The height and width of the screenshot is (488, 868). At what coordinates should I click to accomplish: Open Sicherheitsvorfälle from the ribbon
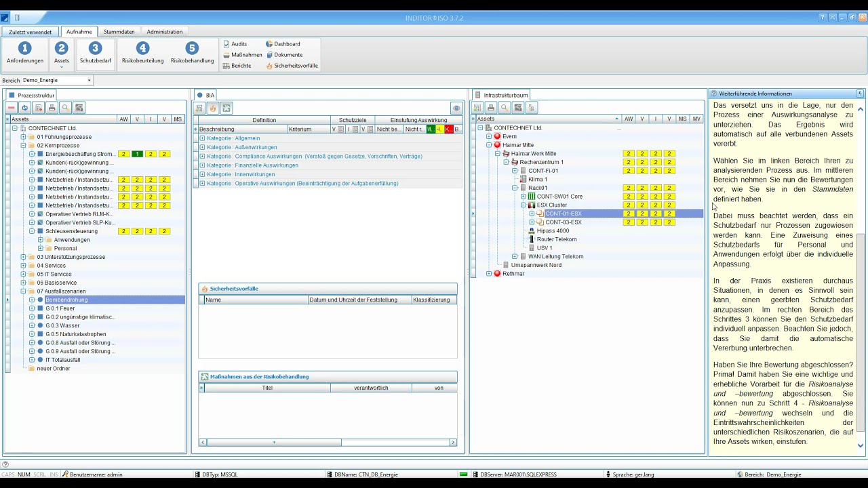(292, 66)
